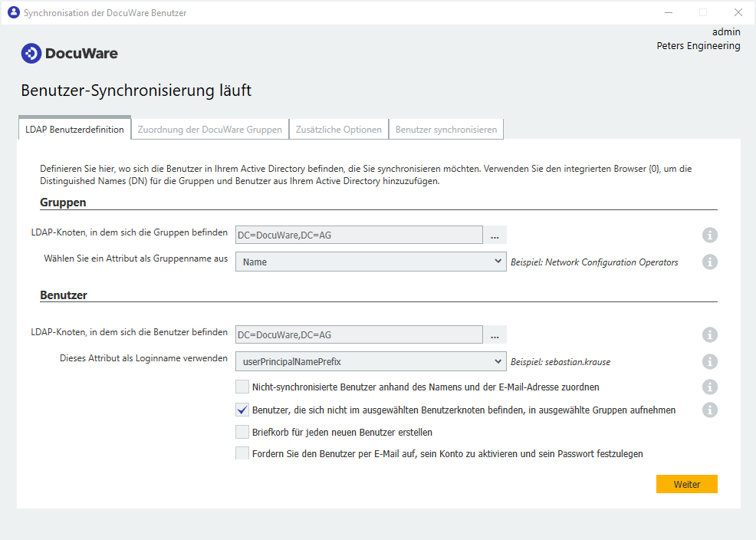Viewport: 756px width, 540px height.
Task: Click the Weiter button
Action: 686,484
